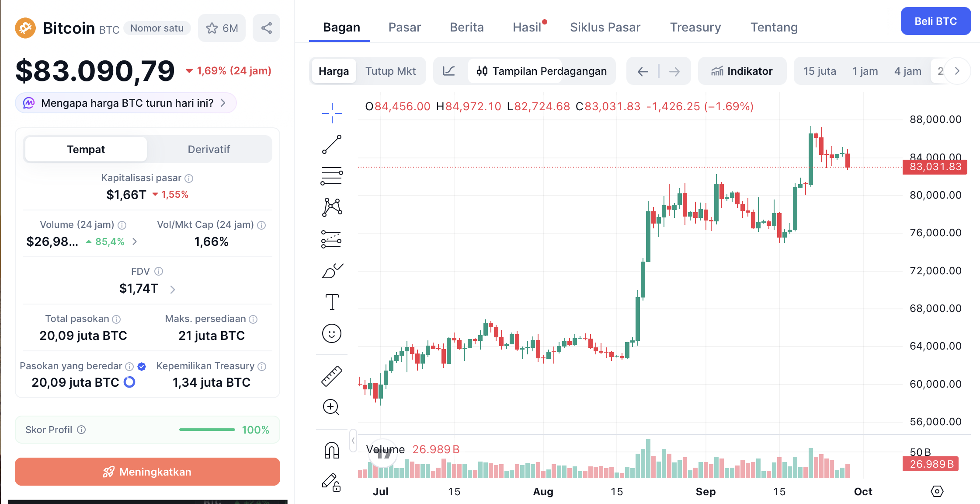980x504 pixels.
Task: Expand 'Mengapa harga BTC turun hari ini?'
Action: click(126, 103)
